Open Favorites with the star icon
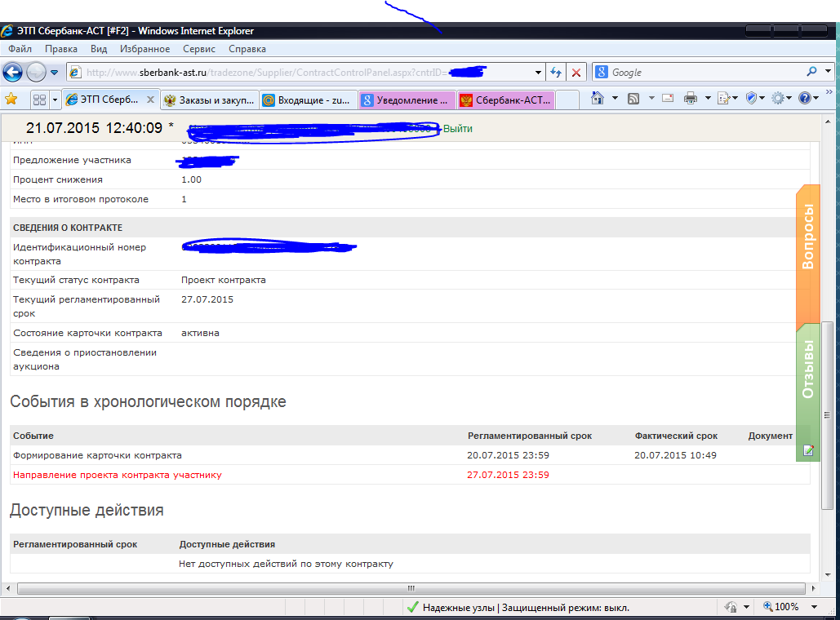 [11, 100]
